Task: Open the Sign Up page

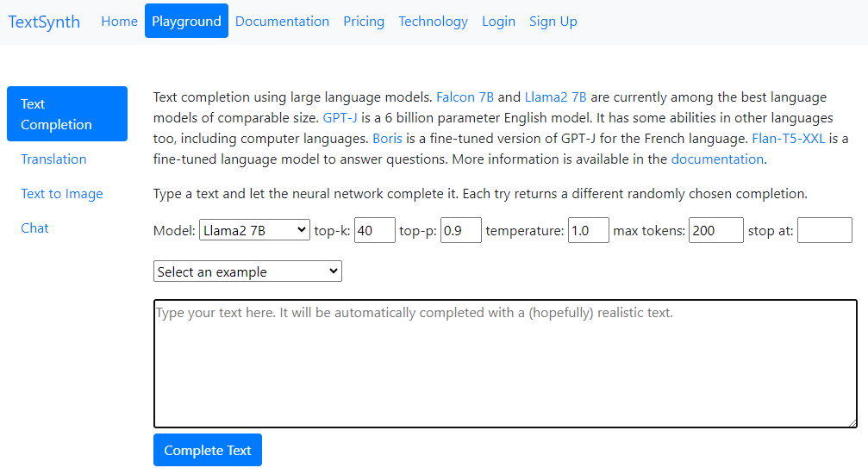Action: [553, 22]
